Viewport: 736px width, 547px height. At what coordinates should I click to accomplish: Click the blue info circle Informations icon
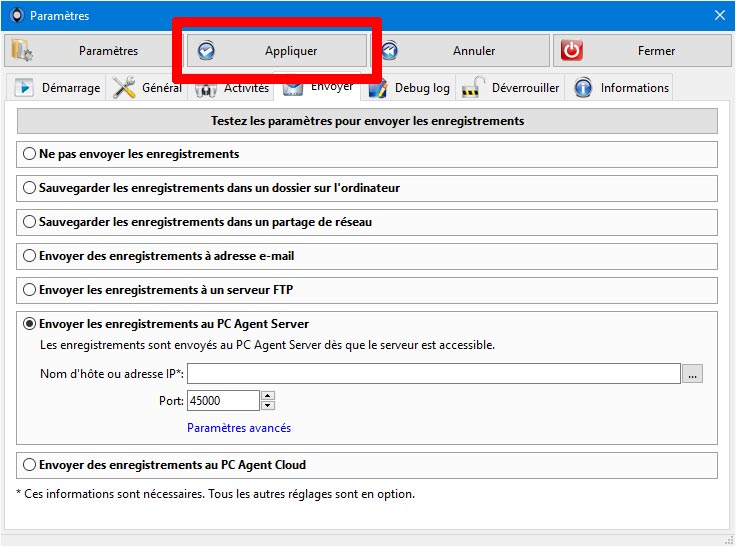[583, 88]
